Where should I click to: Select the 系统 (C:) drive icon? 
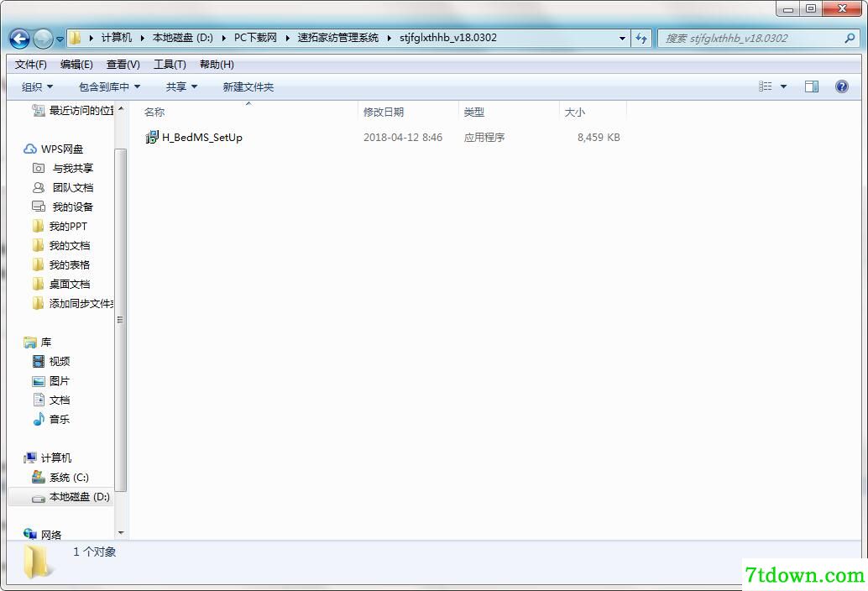[39, 477]
